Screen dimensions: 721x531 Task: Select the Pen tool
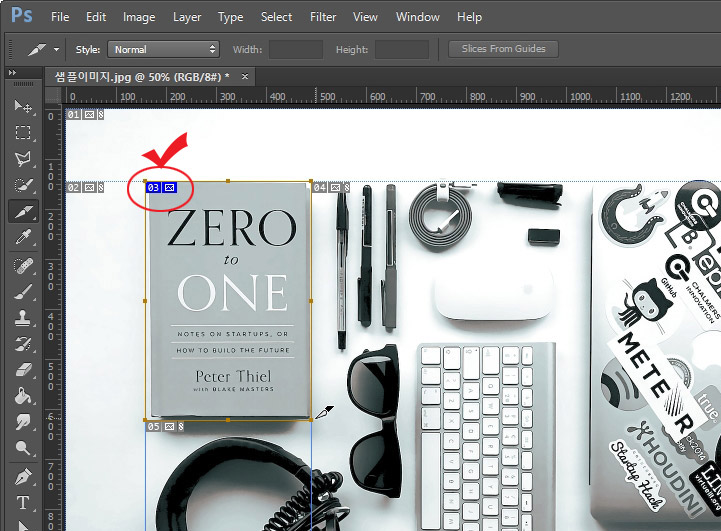point(23,477)
